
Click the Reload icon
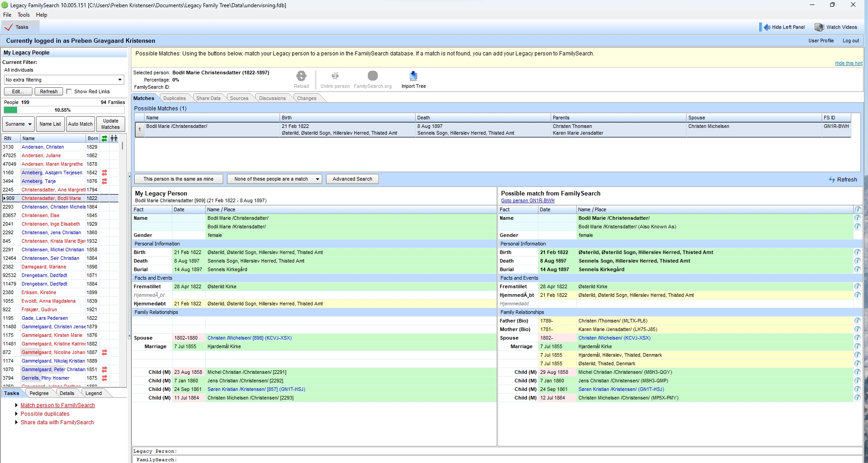301,76
